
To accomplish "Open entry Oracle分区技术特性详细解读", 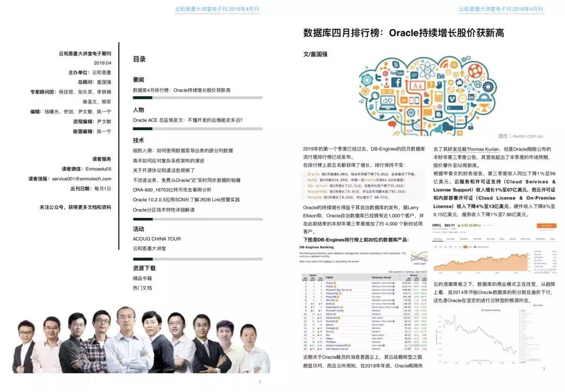I will (x=164, y=210).
